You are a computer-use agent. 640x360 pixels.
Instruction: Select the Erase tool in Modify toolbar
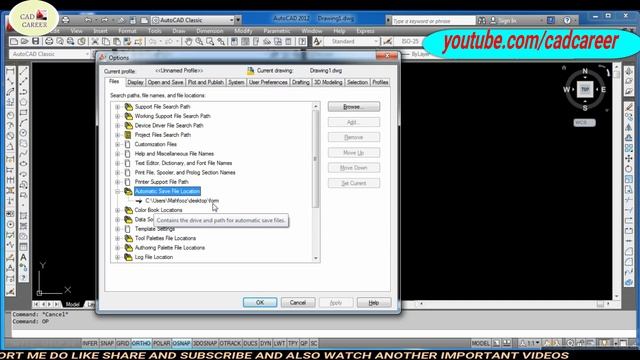coord(629,107)
